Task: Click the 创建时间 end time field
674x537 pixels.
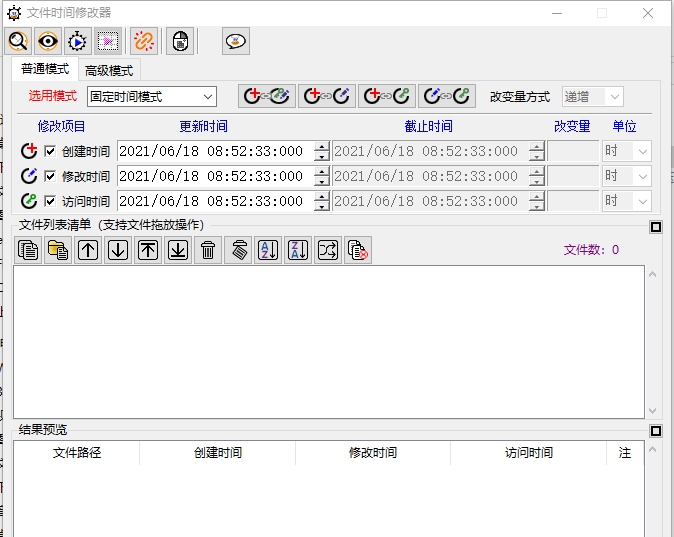Action: pyautogui.click(x=431, y=151)
